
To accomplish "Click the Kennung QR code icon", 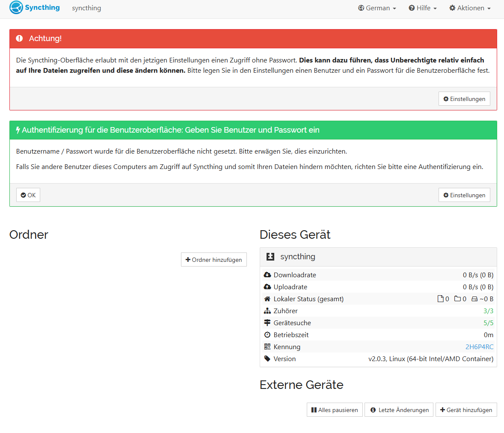I will coord(267,347).
